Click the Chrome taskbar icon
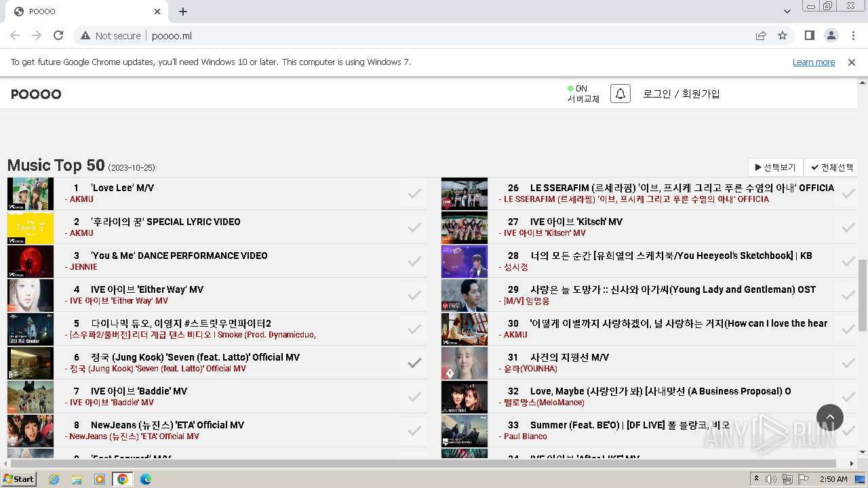 pos(123,479)
